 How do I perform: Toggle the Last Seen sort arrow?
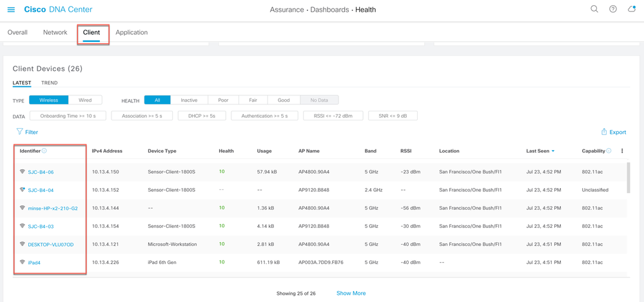(x=553, y=151)
